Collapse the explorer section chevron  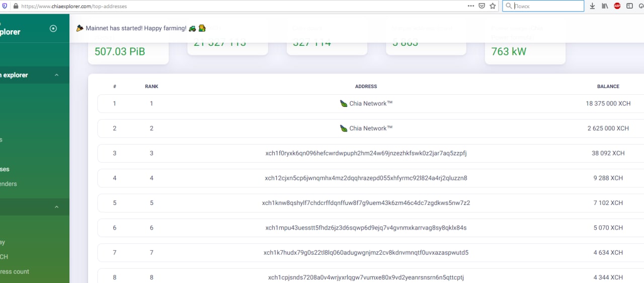click(x=56, y=75)
